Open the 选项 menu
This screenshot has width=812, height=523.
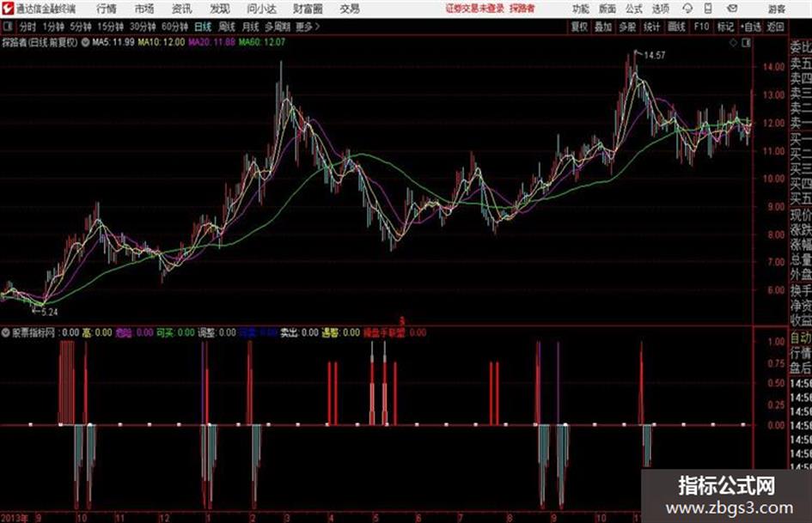[x=660, y=9]
